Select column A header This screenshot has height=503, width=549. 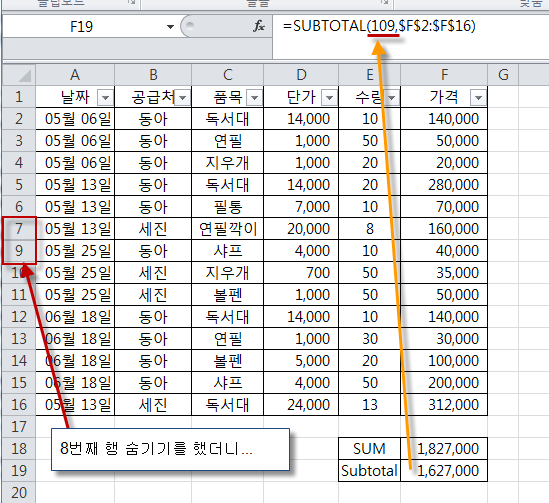coord(75,75)
